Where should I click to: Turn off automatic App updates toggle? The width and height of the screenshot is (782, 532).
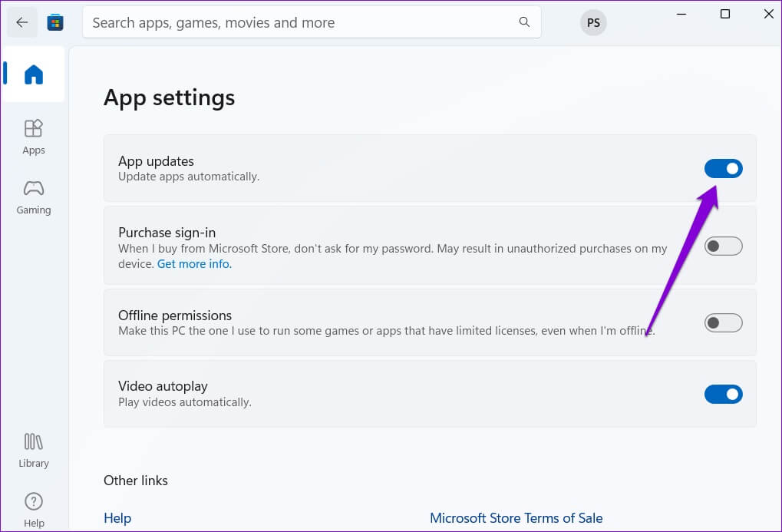[x=723, y=169]
